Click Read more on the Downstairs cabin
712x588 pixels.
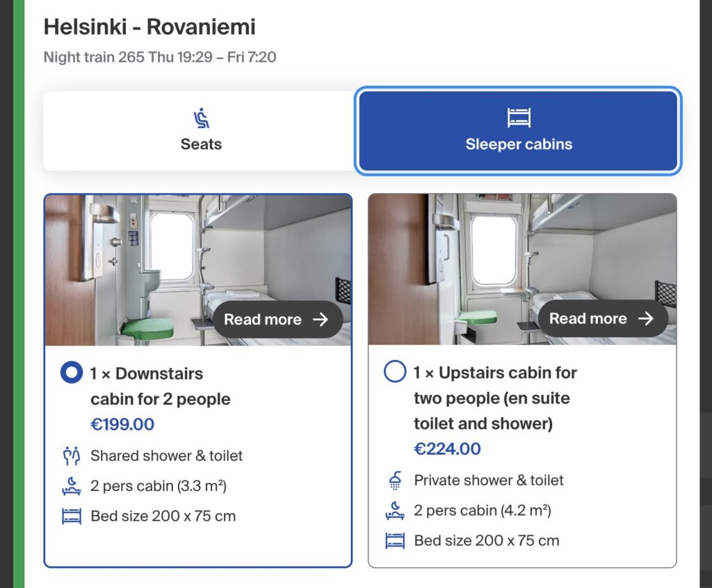(x=276, y=320)
